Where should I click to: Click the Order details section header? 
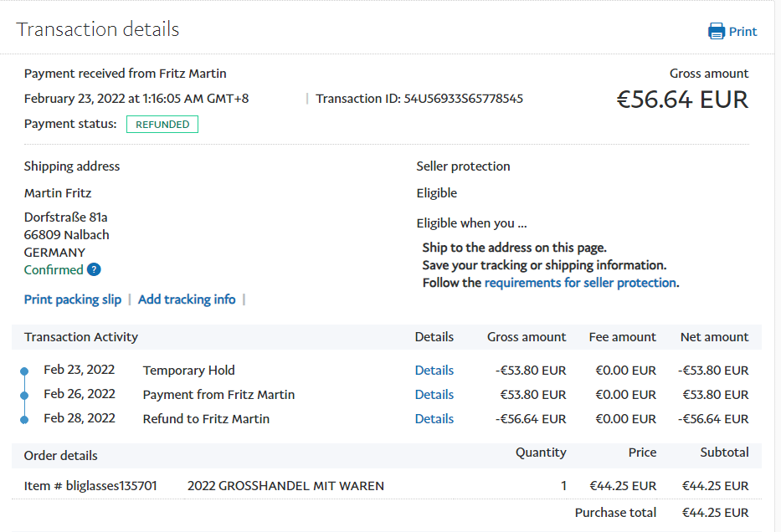pos(61,456)
